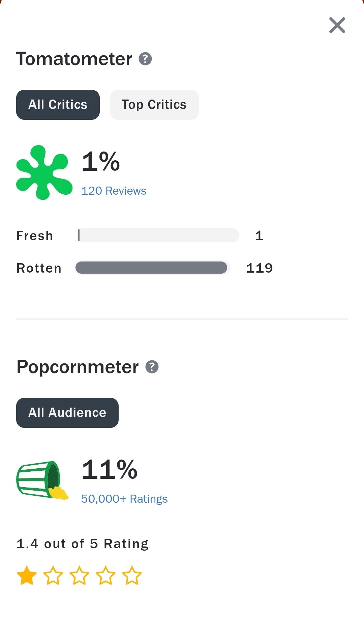The height and width of the screenshot is (634, 364).
Task: Click the Rotten reviews bar
Action: click(152, 268)
